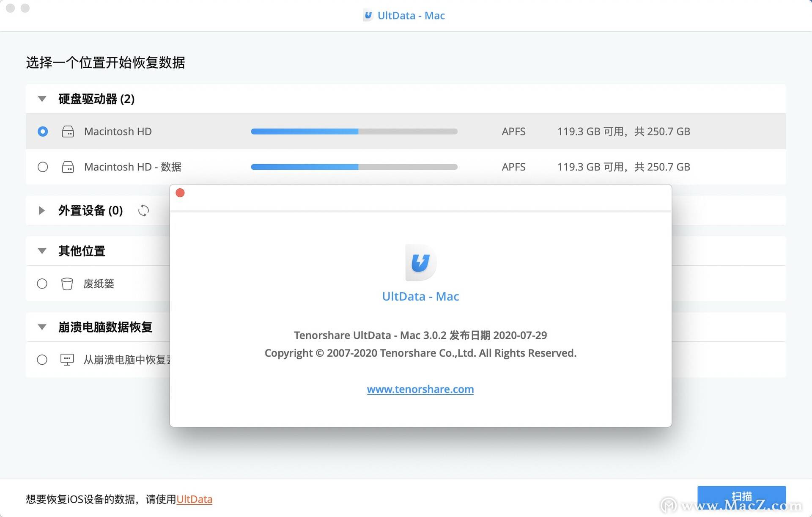
Task: Select the Macintosh HD radio button
Action: 42,132
